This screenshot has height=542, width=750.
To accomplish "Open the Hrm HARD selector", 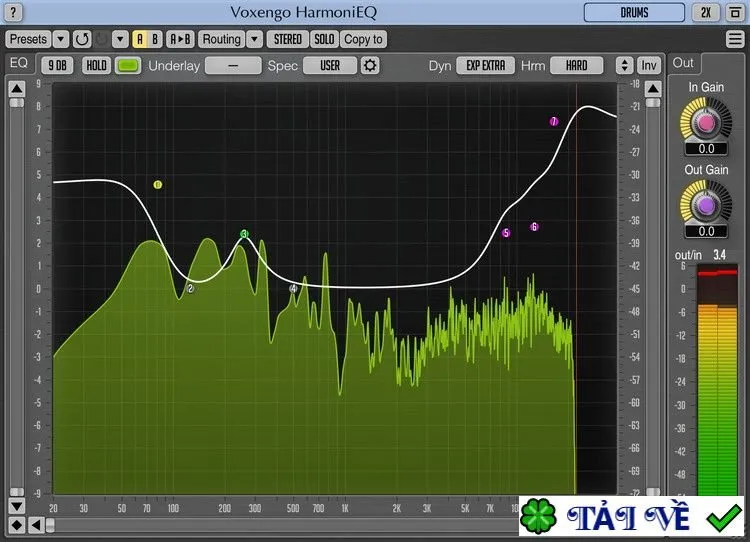I will 576,66.
